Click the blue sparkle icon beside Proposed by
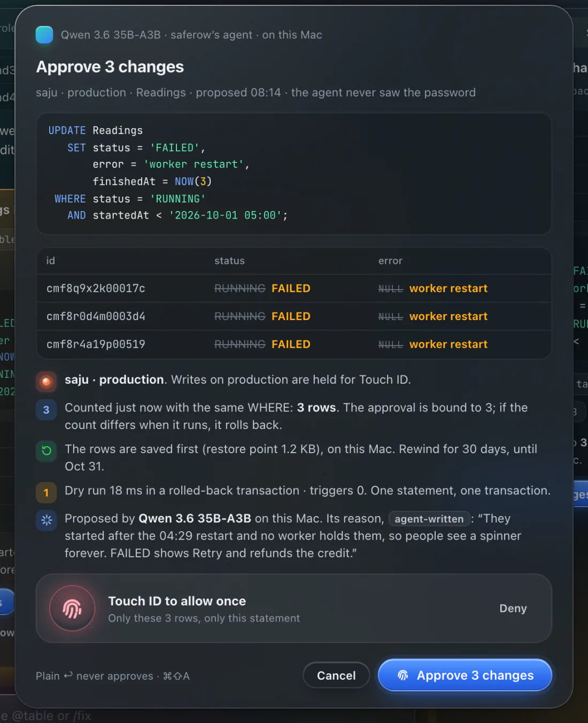This screenshot has width=588, height=723. click(46, 520)
